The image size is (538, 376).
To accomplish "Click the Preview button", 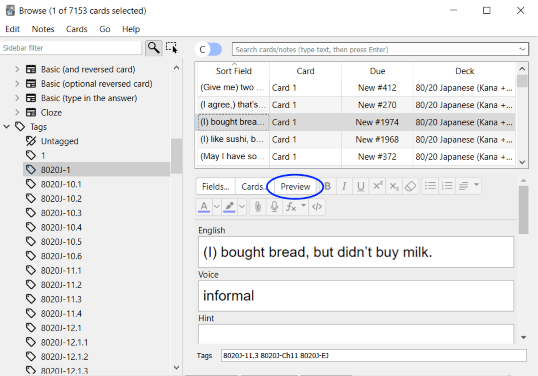I will 295,187.
